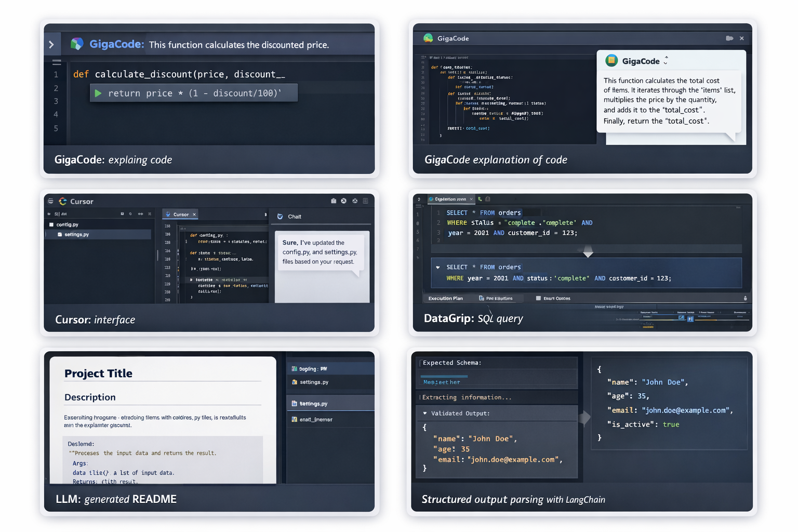The width and height of the screenshot is (798, 532).
Task: Click the lock icon at DataGrip's bottom-right
Action: pos(746,298)
